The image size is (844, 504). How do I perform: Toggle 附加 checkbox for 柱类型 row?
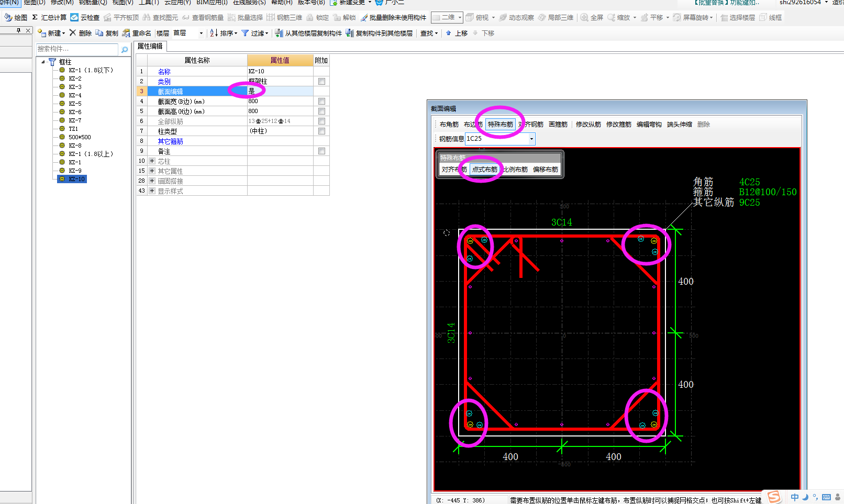(x=321, y=131)
